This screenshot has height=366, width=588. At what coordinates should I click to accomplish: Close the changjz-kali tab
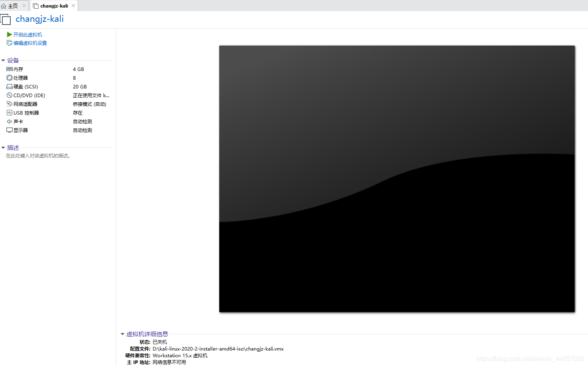point(73,6)
